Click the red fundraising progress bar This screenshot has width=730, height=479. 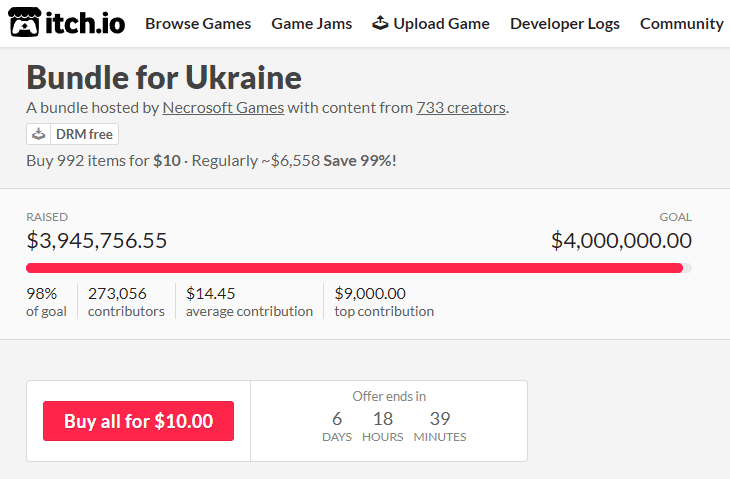[354, 268]
